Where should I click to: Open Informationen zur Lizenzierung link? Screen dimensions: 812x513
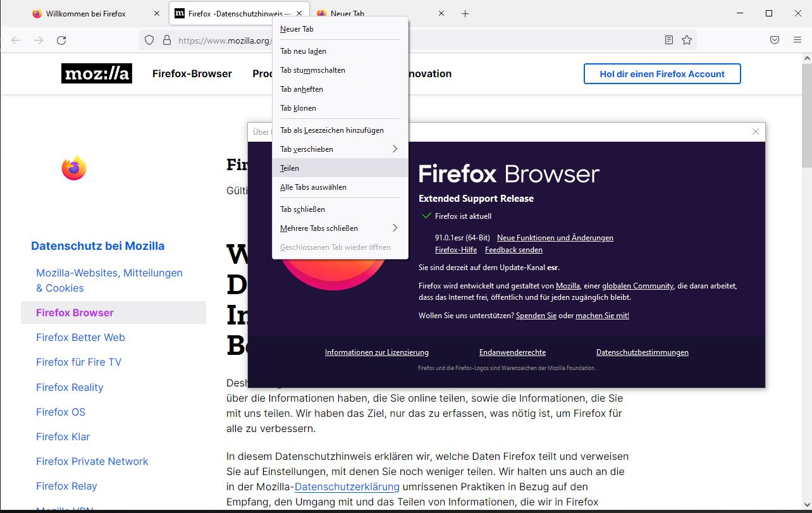tap(377, 352)
